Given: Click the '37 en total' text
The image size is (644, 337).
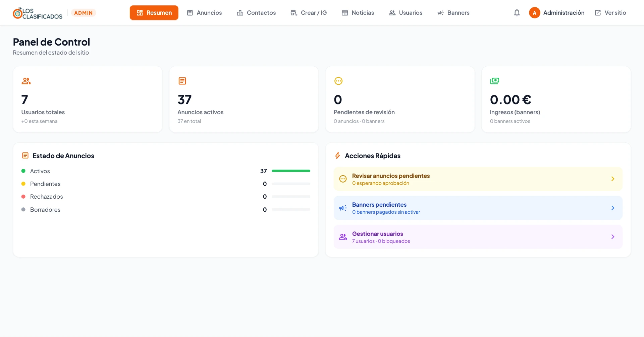Looking at the screenshot, I should click(189, 121).
